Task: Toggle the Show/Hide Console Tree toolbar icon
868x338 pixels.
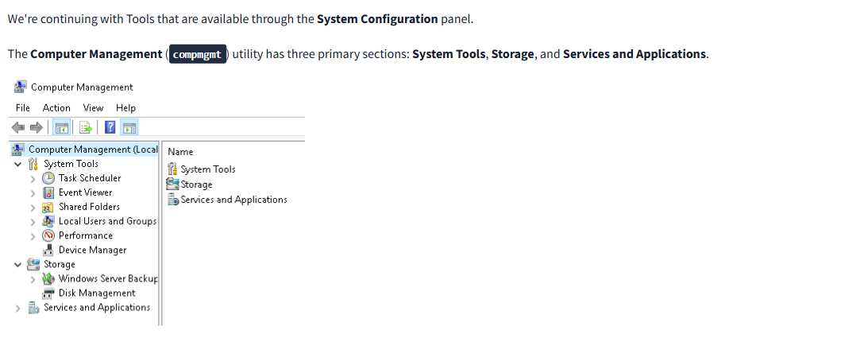Action: coord(63,127)
